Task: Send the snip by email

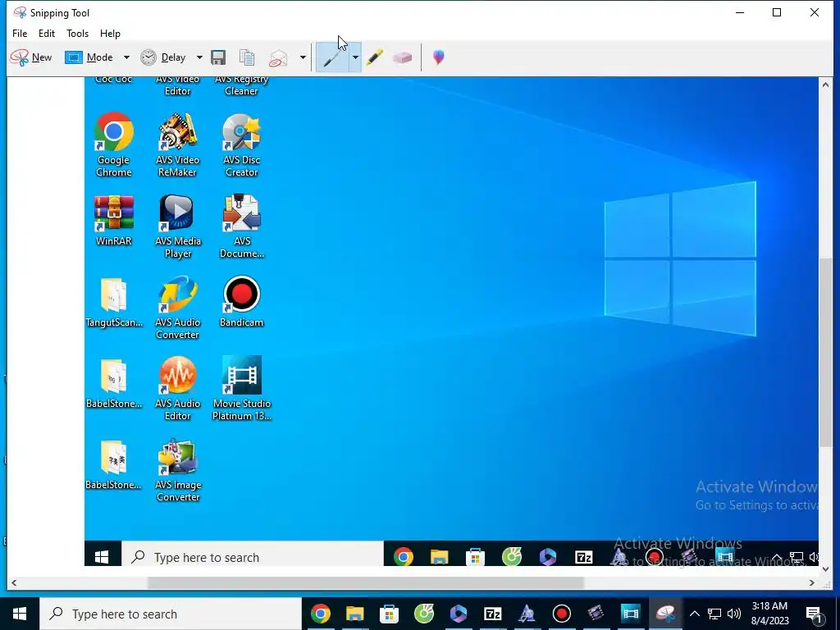Action: click(x=278, y=57)
